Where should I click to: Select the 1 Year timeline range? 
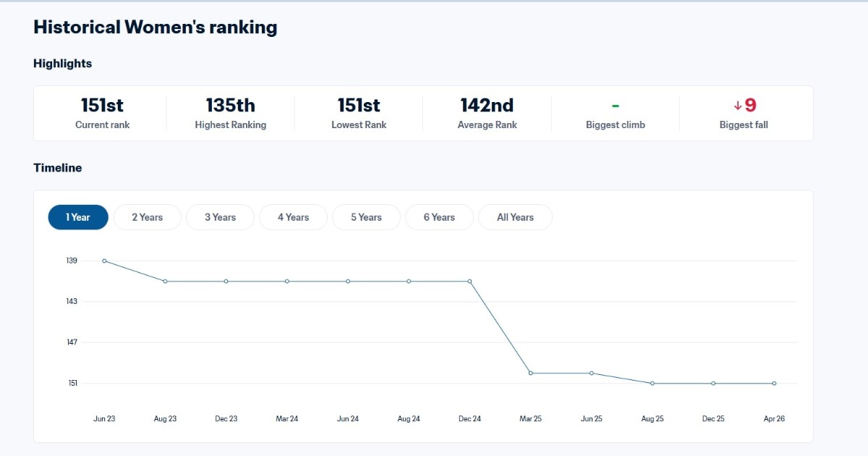click(x=78, y=217)
